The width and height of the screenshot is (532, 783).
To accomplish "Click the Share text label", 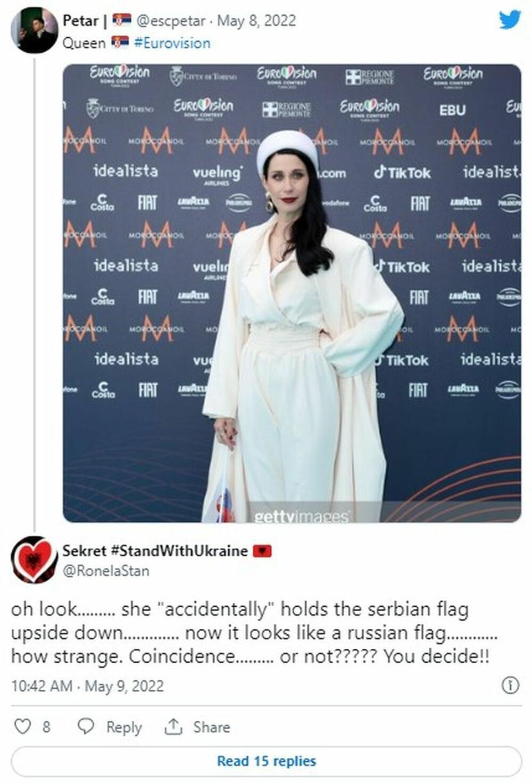I will point(211,727).
